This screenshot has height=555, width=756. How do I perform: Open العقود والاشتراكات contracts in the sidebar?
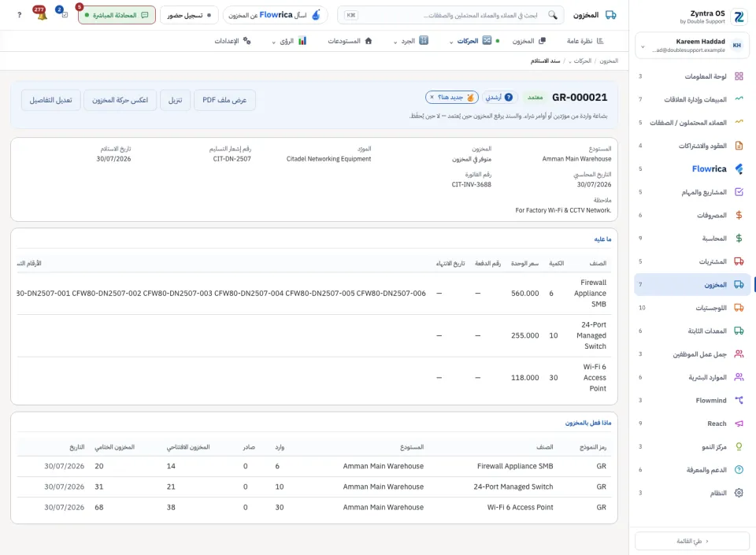point(692,146)
